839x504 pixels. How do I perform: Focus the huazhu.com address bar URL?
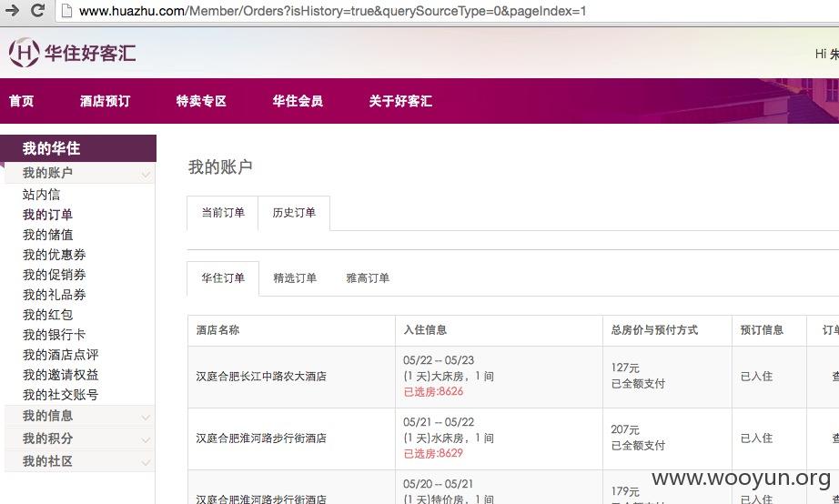[x=332, y=11]
